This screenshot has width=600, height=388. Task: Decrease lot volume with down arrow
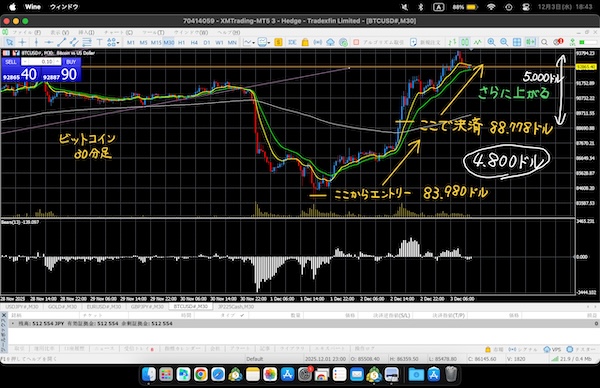(x=24, y=62)
